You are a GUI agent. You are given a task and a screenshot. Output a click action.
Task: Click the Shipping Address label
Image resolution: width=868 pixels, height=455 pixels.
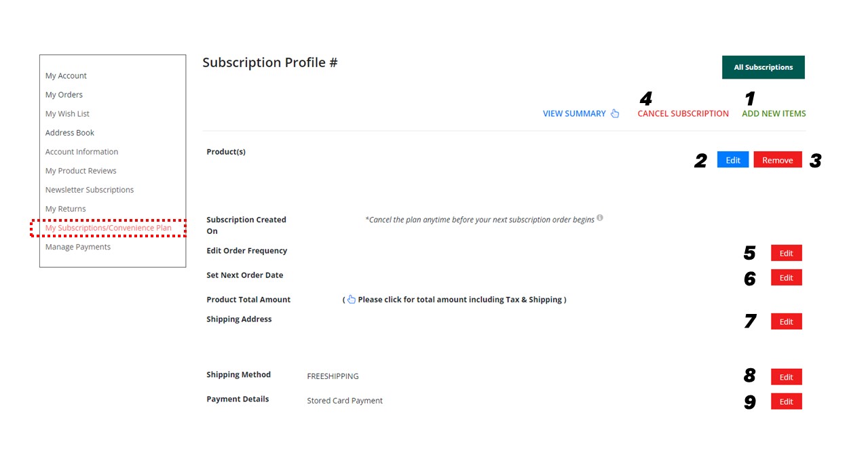pyautogui.click(x=239, y=319)
